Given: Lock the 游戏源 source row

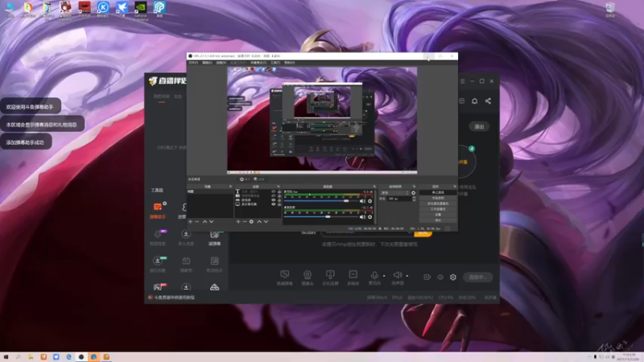Looking at the screenshot, I should (x=279, y=200).
